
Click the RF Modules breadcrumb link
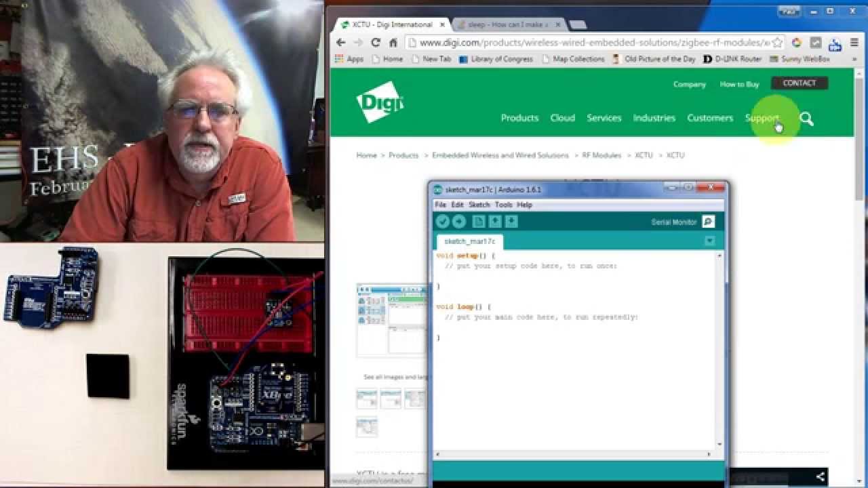601,155
